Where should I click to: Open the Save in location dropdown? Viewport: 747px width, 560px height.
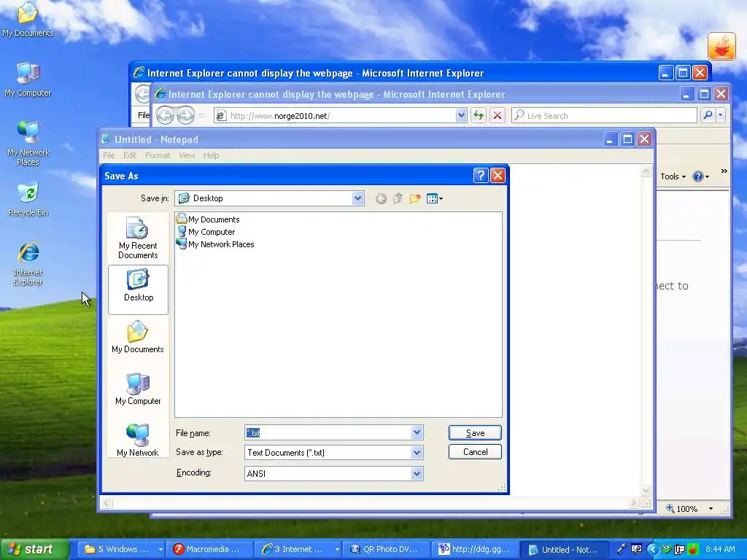(x=357, y=198)
